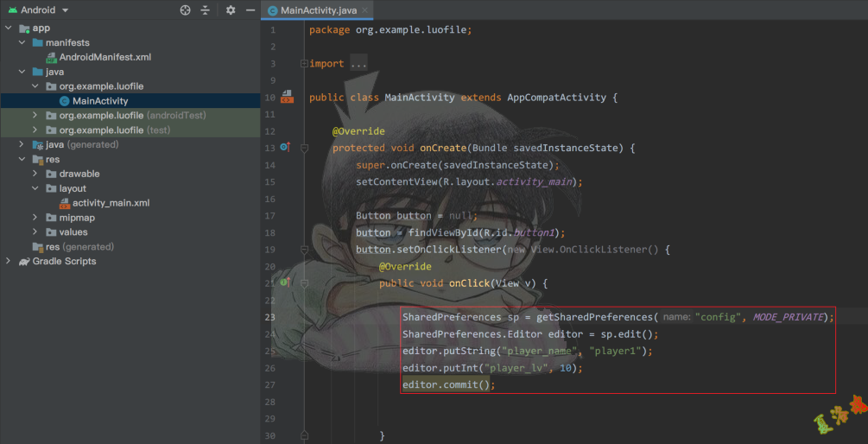Open activity_main.xml in the layout folder

point(111,203)
